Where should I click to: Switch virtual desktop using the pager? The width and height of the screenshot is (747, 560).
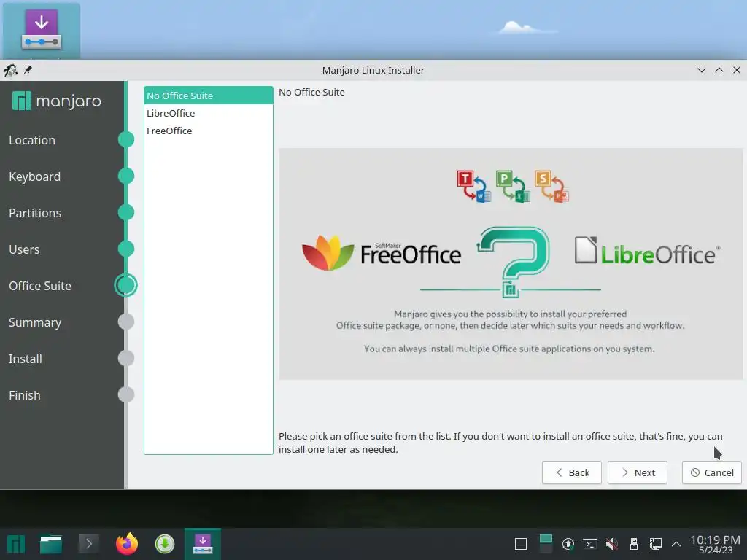[546, 544]
